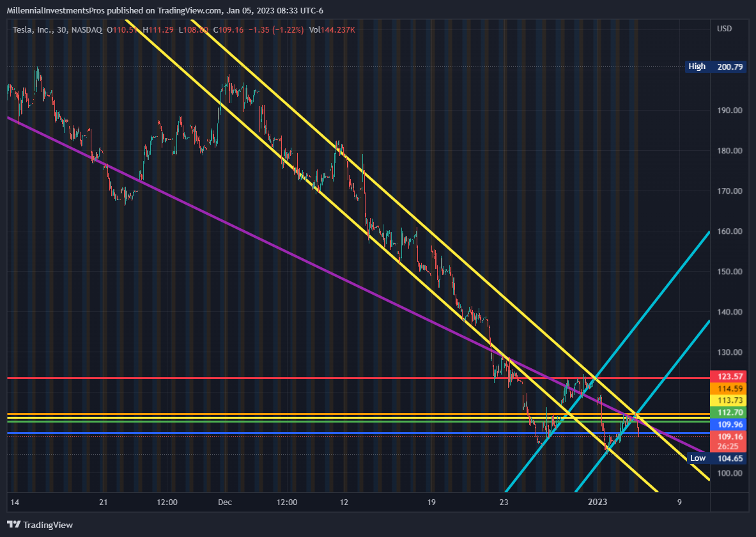Click the USD currency label
The image size is (756, 537).
click(724, 29)
